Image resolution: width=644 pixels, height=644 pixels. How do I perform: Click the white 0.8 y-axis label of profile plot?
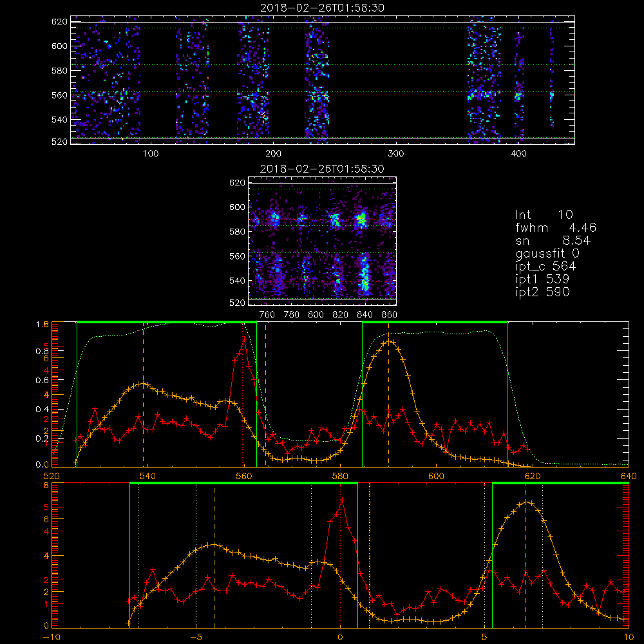pos(43,351)
